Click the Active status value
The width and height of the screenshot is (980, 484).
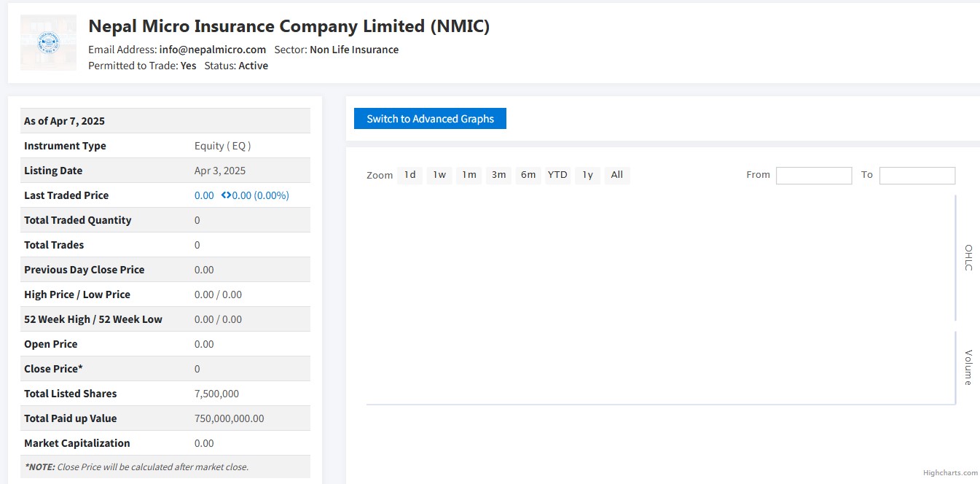click(254, 66)
